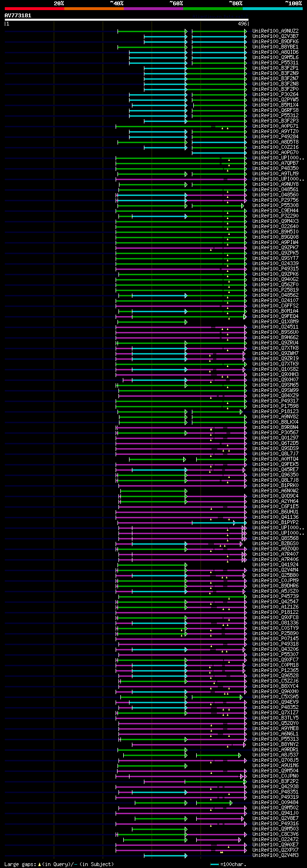Open the UniRef100_Q84XZ9 hit

[275, 395]
